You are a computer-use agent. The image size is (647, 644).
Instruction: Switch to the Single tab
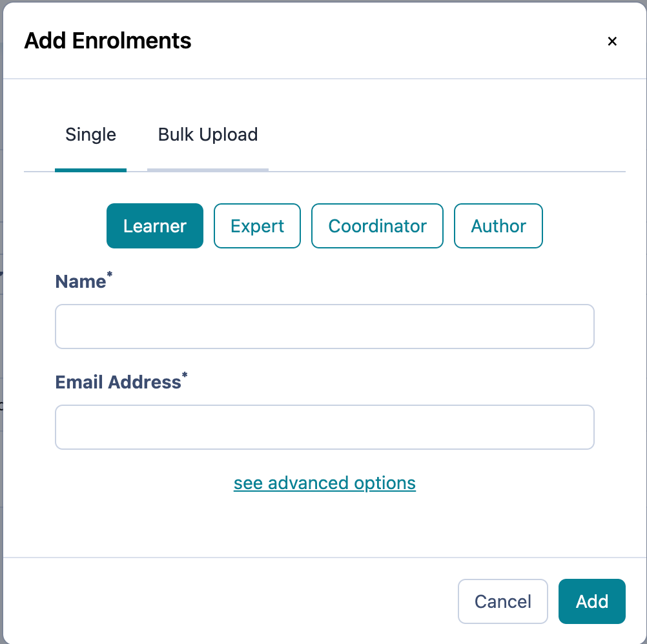[90, 135]
